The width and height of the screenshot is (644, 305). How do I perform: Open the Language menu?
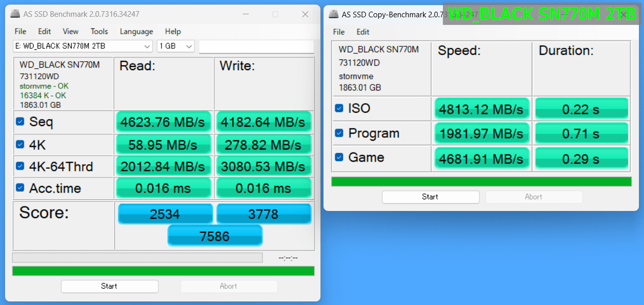click(x=136, y=32)
